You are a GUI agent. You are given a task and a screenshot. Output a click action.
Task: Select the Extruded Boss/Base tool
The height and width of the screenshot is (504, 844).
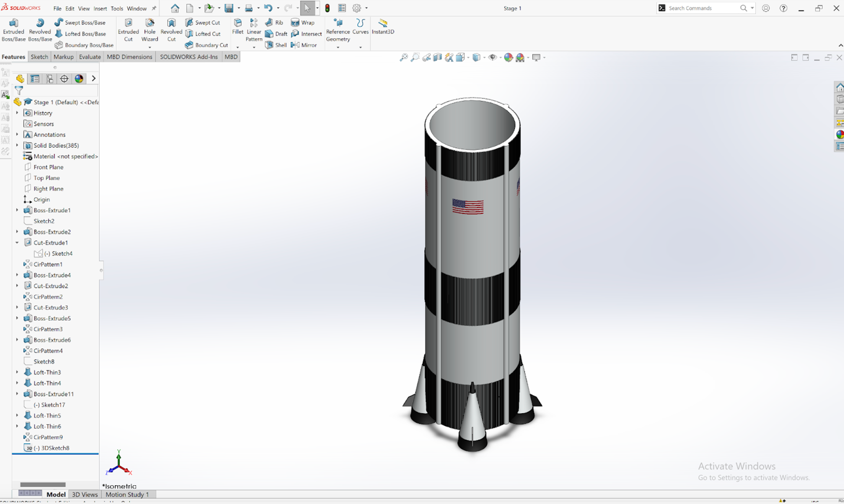coord(14,30)
